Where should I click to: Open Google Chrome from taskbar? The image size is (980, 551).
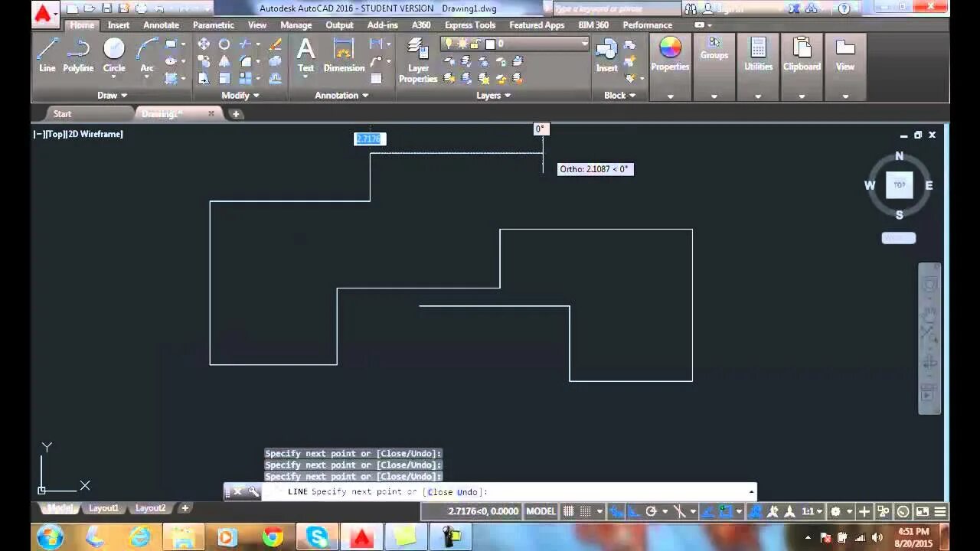(273, 537)
